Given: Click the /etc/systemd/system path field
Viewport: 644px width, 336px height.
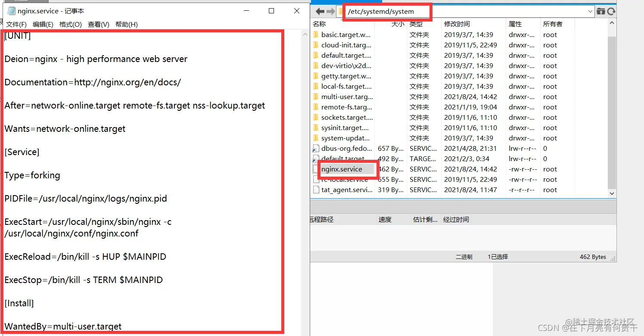Looking at the screenshot, I should [x=465, y=12].
